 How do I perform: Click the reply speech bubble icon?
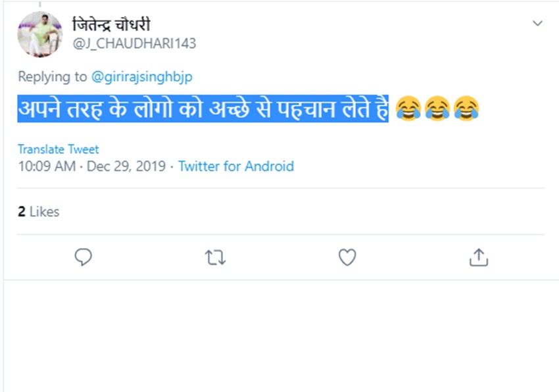(83, 257)
